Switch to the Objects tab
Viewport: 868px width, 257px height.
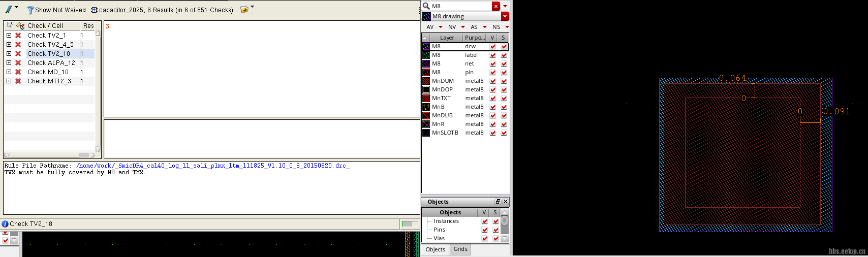[x=435, y=249]
